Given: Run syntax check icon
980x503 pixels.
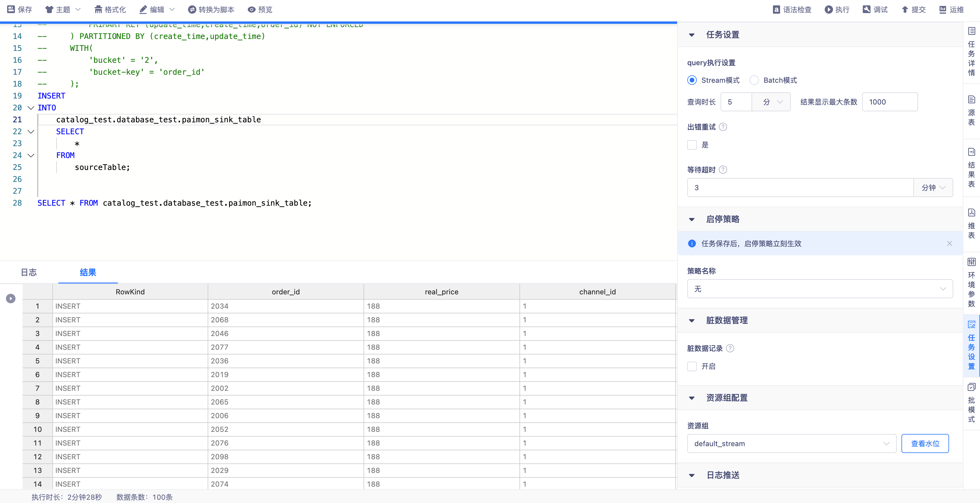Looking at the screenshot, I should 777,10.
